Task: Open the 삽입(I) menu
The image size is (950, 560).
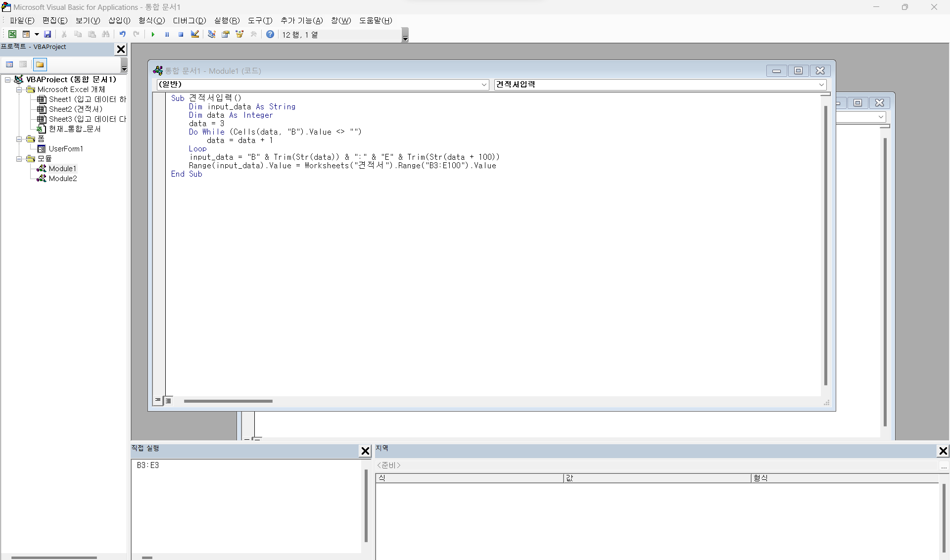Action: (119, 20)
